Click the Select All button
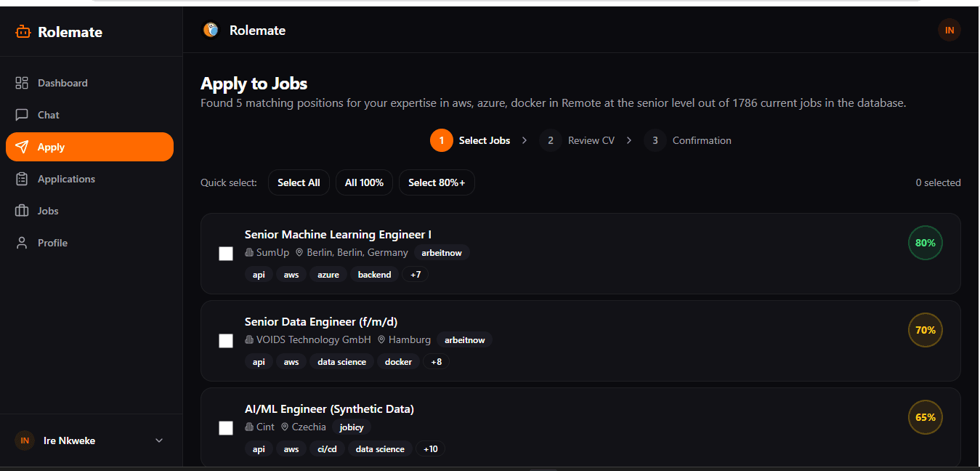The image size is (980, 471). tap(299, 182)
